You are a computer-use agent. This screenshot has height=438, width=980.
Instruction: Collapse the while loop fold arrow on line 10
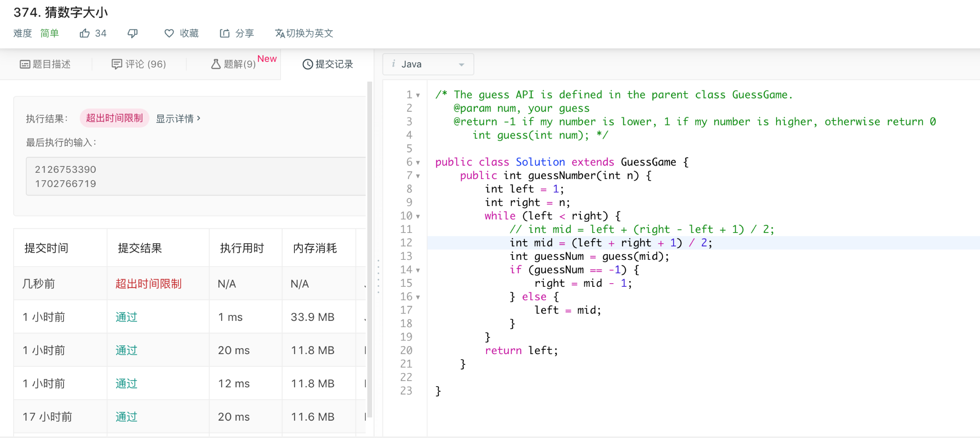pos(418,216)
